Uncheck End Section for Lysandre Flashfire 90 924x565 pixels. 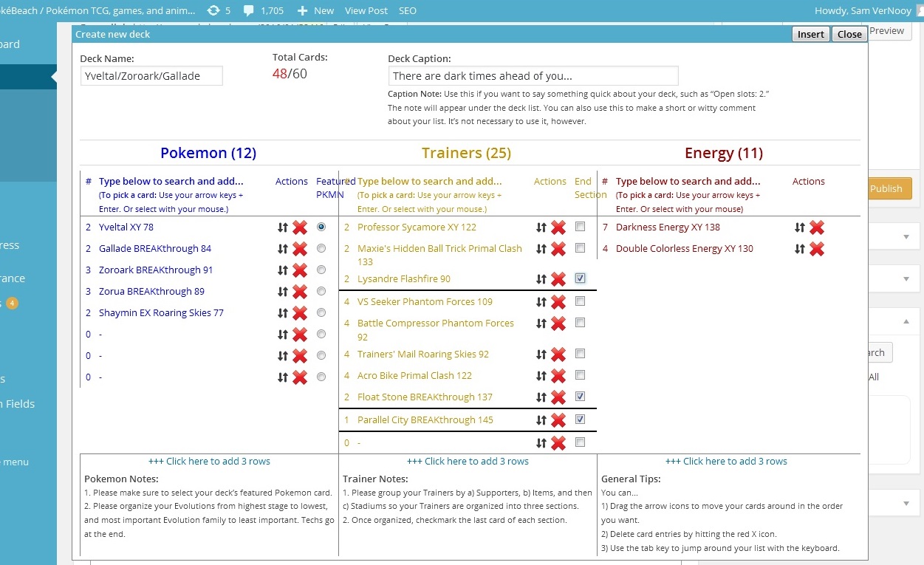tap(580, 278)
